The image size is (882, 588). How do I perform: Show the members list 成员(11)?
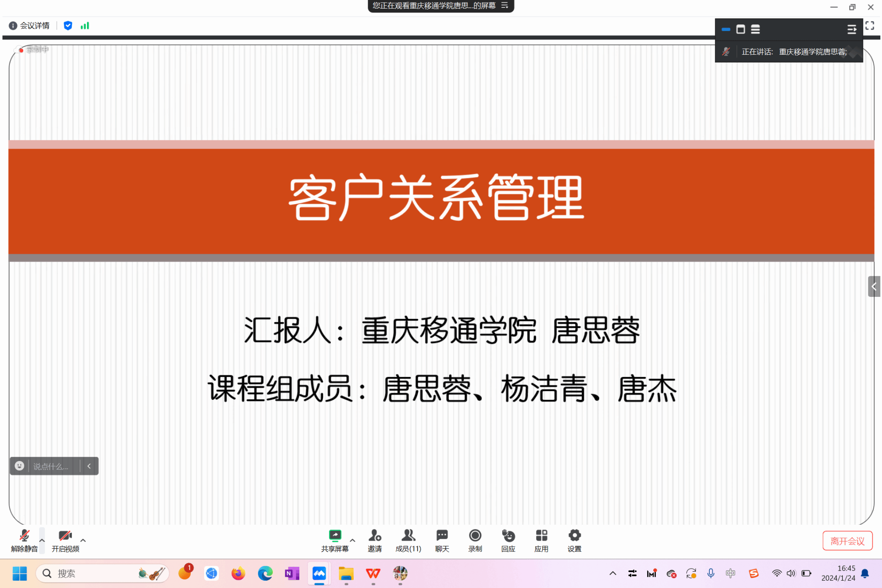pos(408,541)
